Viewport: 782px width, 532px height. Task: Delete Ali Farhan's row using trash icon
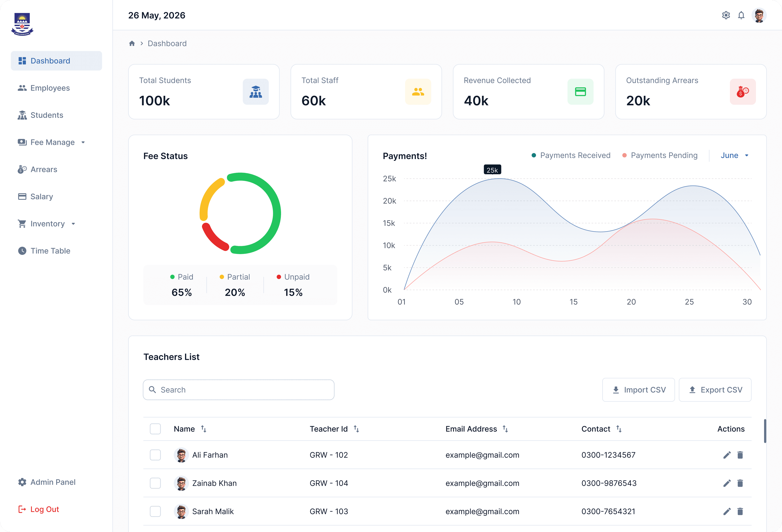point(740,455)
